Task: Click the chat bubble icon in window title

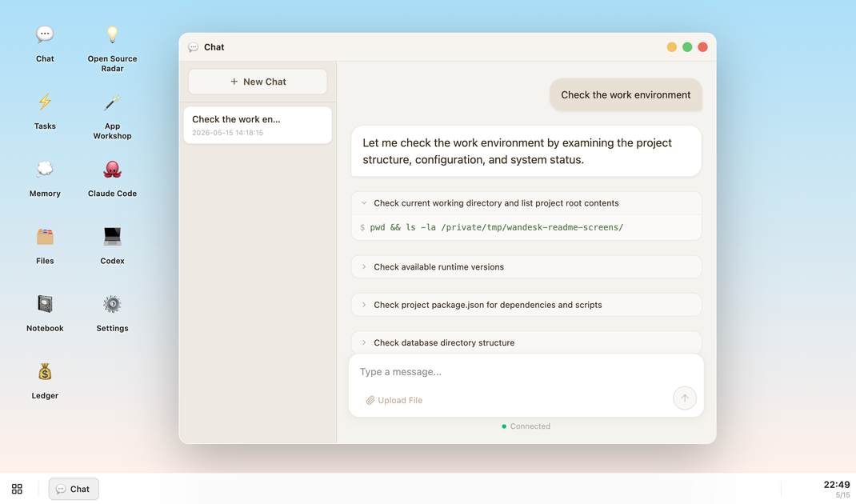Action: (194, 47)
